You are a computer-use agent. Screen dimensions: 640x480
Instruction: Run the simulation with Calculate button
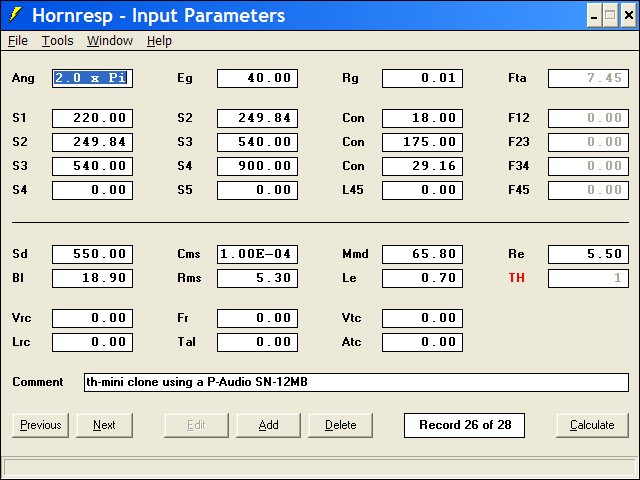click(592, 425)
